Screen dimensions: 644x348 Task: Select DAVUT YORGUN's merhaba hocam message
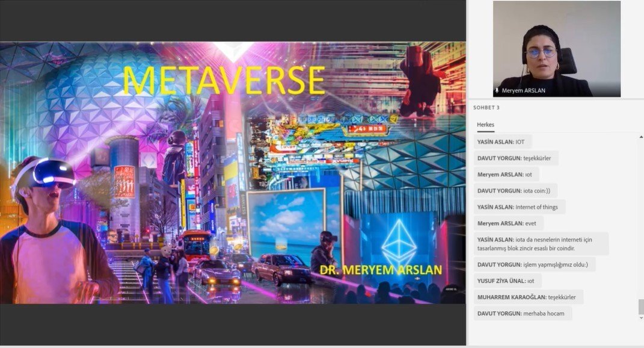(x=522, y=313)
